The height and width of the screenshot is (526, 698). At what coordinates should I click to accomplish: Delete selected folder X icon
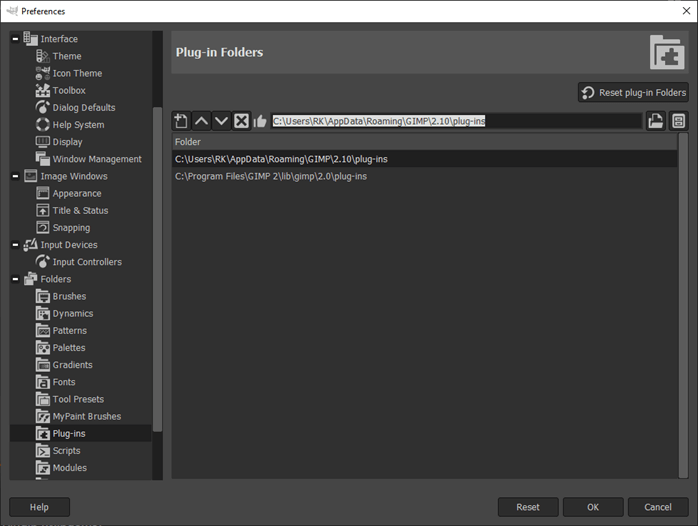[241, 121]
